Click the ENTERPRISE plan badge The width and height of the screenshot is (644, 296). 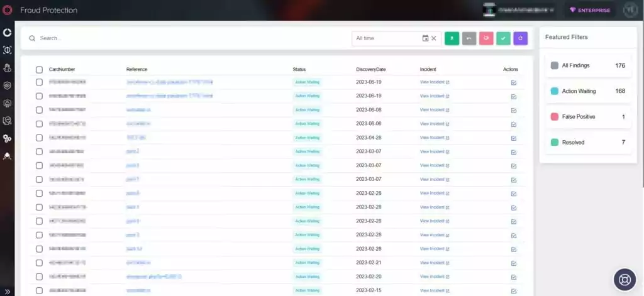(x=590, y=10)
